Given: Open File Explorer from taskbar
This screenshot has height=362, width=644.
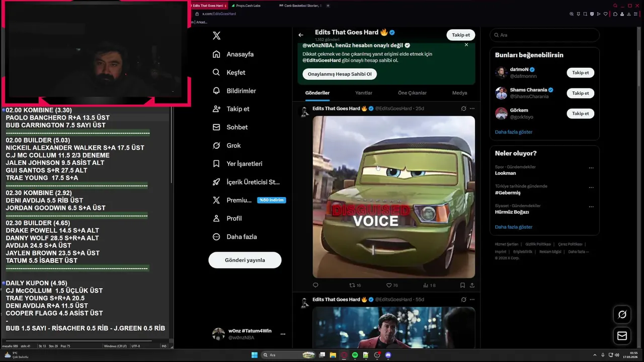Looking at the screenshot, I should tap(333, 355).
